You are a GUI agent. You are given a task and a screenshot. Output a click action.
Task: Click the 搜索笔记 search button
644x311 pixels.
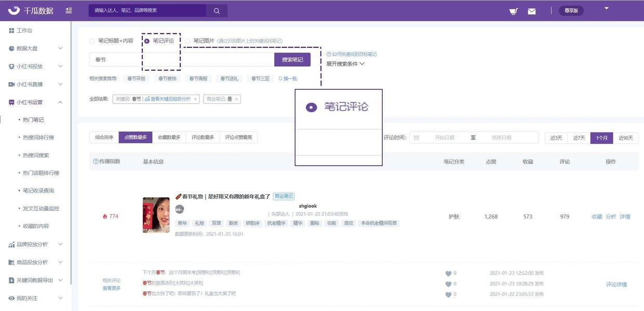[x=292, y=60]
